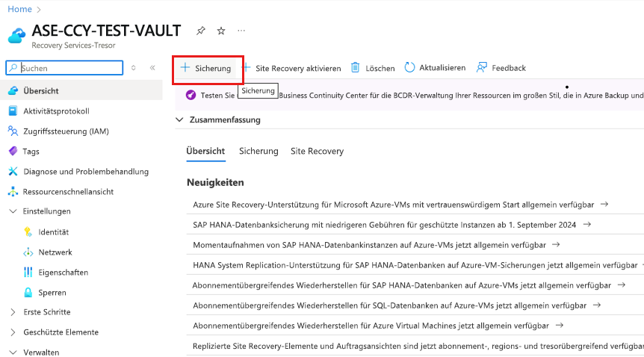Click arrow after 1. September 2024 news
Screen dimensions: 644x357
(587, 224)
